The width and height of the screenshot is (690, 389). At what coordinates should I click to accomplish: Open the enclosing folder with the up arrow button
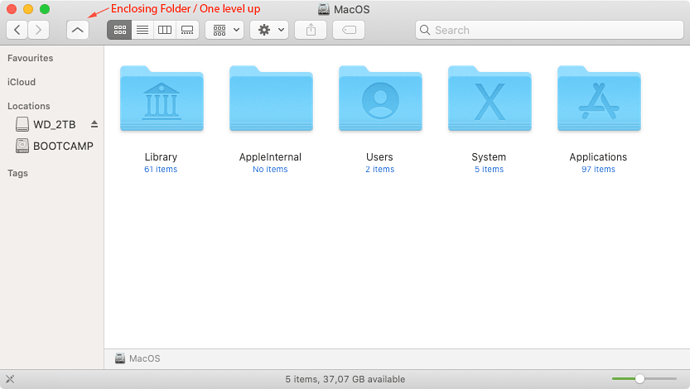coord(77,30)
